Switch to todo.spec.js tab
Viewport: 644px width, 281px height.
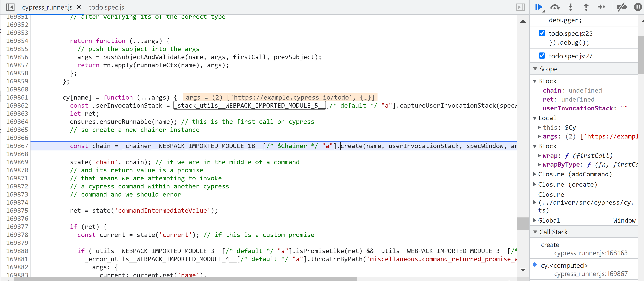click(106, 7)
